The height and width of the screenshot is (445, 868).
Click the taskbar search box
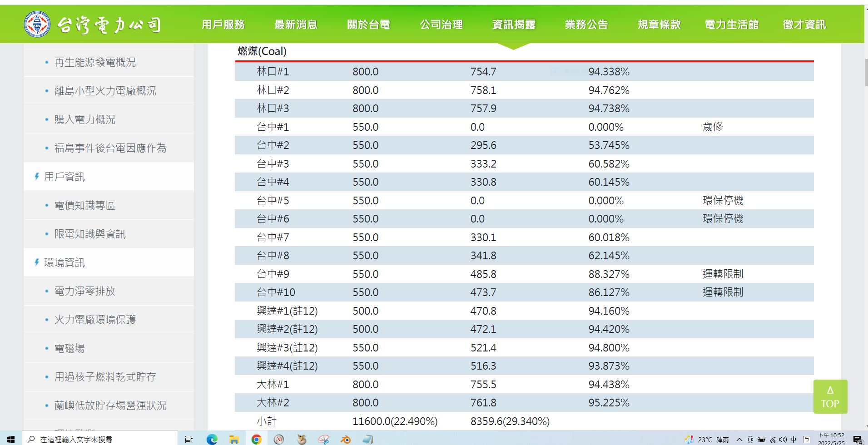coord(99,439)
